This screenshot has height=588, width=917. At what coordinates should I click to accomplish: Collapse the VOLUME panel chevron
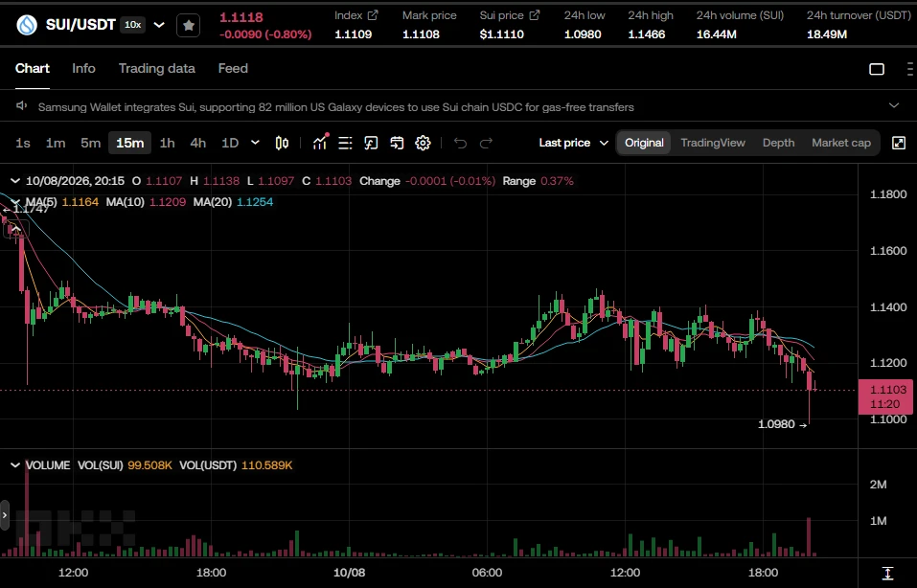15,465
